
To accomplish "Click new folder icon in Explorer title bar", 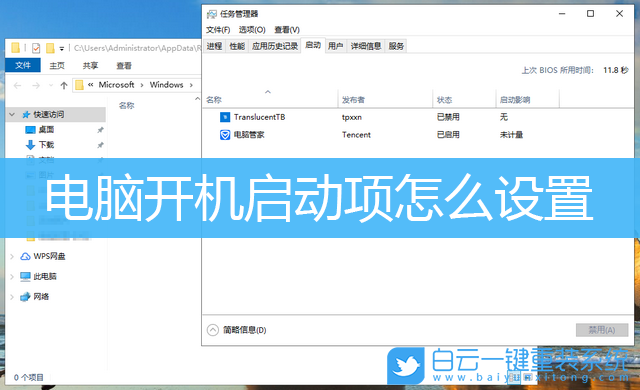I will (50, 48).
